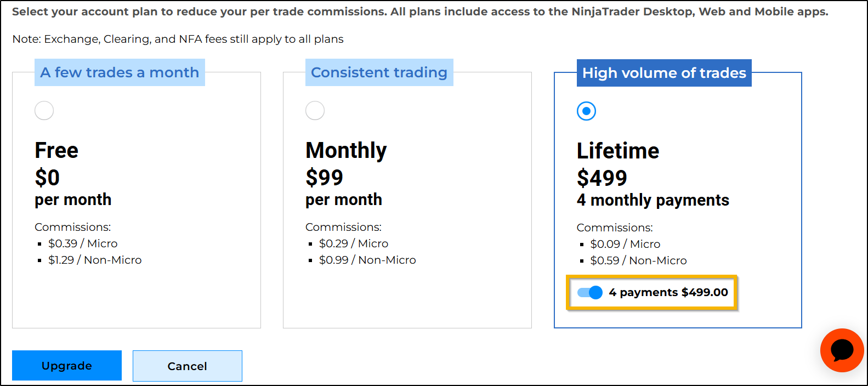Select the Free plan radio button
This screenshot has height=386, width=868.
click(44, 111)
